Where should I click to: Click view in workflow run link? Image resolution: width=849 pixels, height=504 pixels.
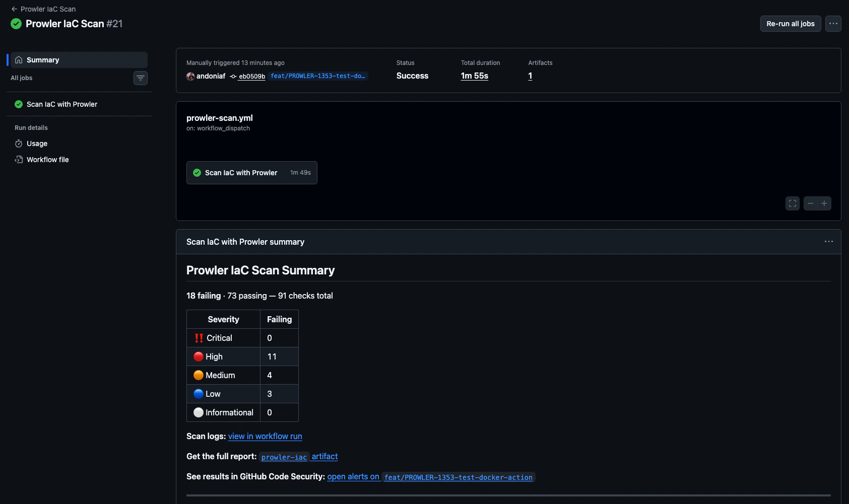tap(265, 436)
